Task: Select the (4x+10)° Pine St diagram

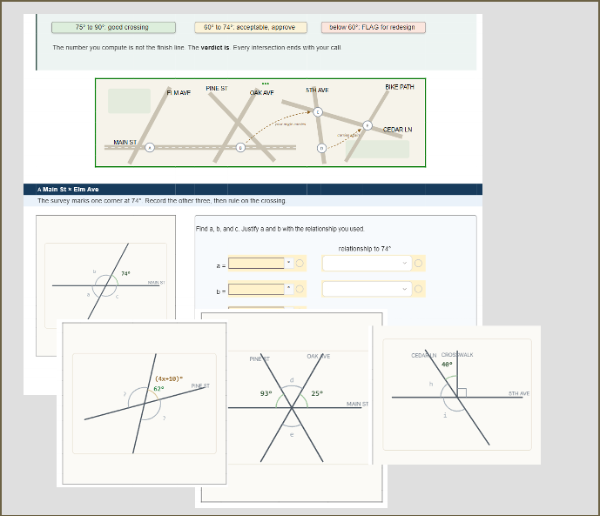Action: coord(144,403)
